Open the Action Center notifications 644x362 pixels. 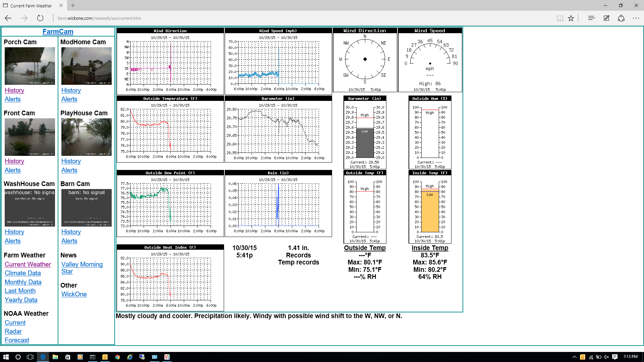pyautogui.click(x=615, y=357)
